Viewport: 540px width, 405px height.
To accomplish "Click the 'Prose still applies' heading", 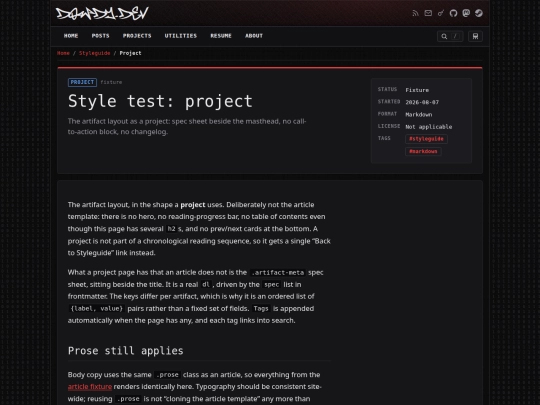I will pyautogui.click(x=126, y=351).
